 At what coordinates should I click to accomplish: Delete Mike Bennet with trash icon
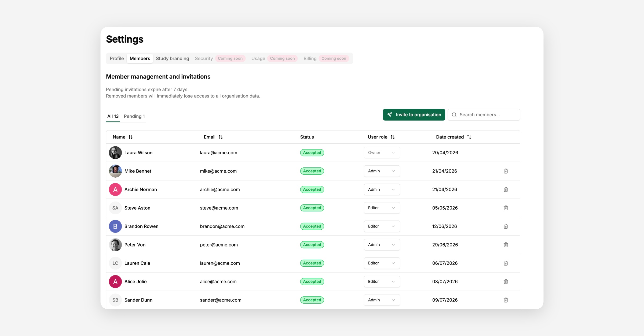[x=506, y=171]
